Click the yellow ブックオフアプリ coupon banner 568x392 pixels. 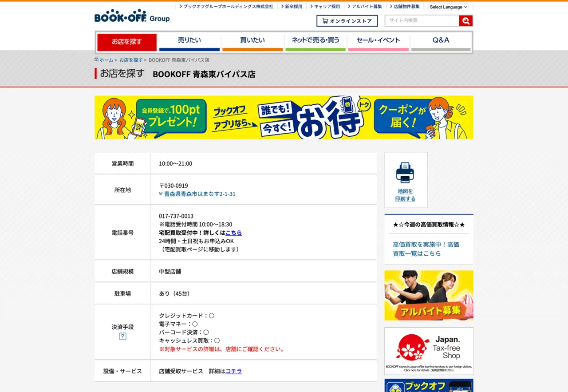(x=284, y=118)
